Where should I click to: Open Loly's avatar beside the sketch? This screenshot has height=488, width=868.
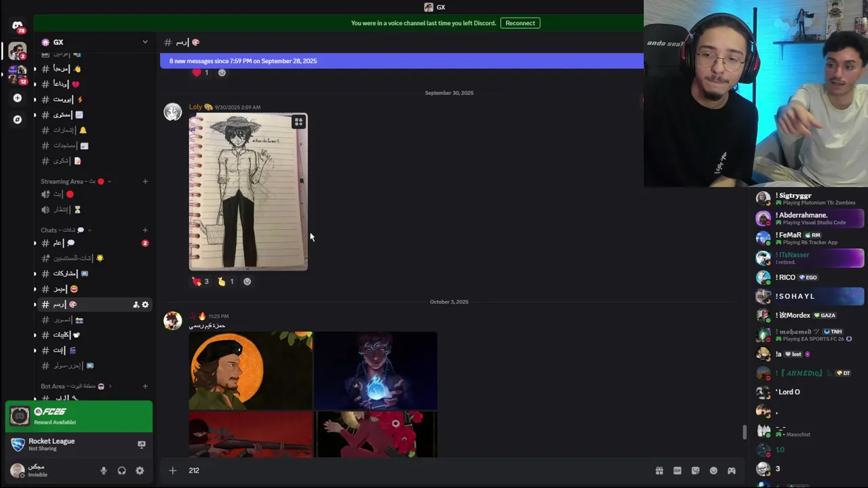(x=173, y=112)
